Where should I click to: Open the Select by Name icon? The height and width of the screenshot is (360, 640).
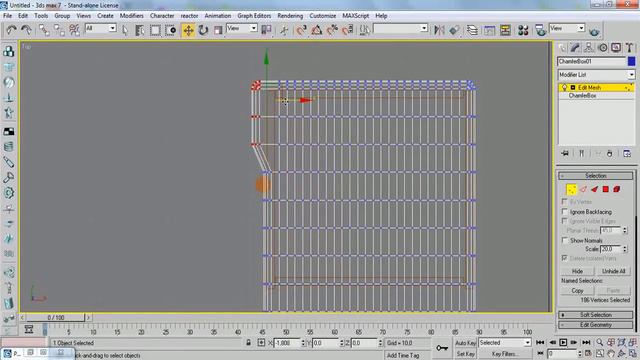pos(140,30)
